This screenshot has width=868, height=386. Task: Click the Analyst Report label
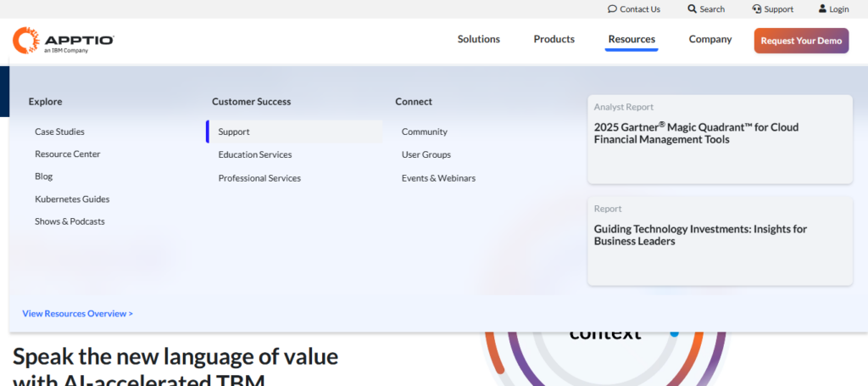[x=624, y=107]
